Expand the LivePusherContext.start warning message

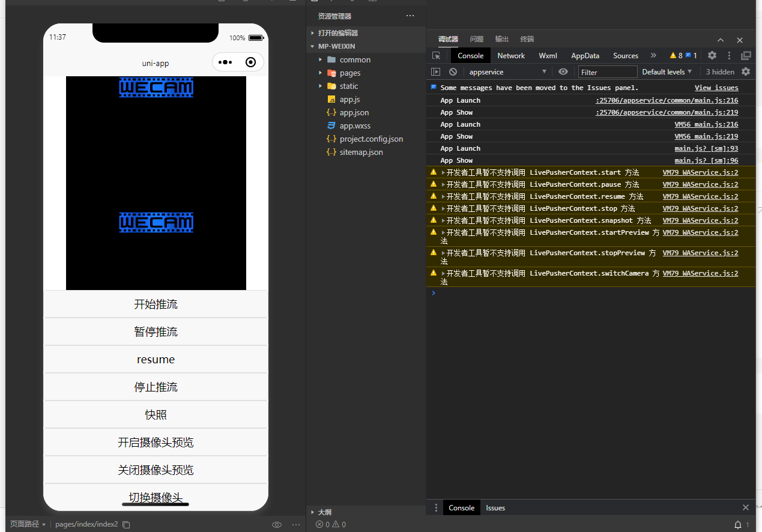(443, 172)
